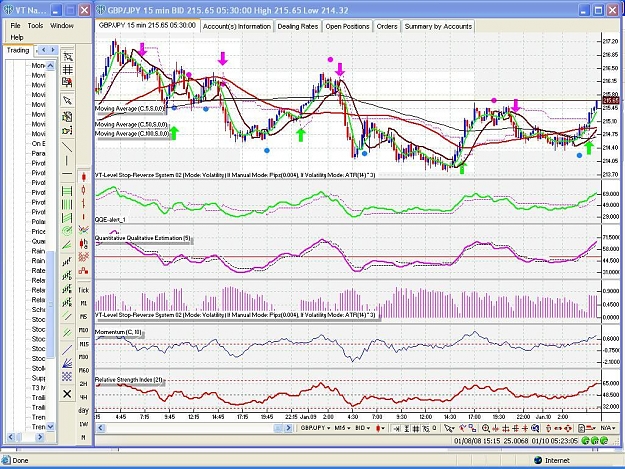Switch to Summary by Accounts tab
Screen dimensions: 625x469
click(438, 27)
